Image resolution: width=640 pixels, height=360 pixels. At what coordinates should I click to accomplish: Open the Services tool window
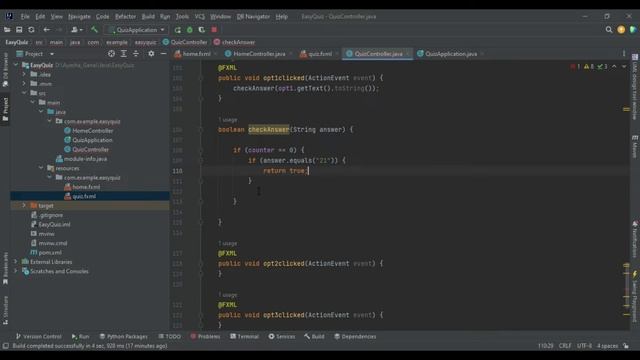(282, 337)
